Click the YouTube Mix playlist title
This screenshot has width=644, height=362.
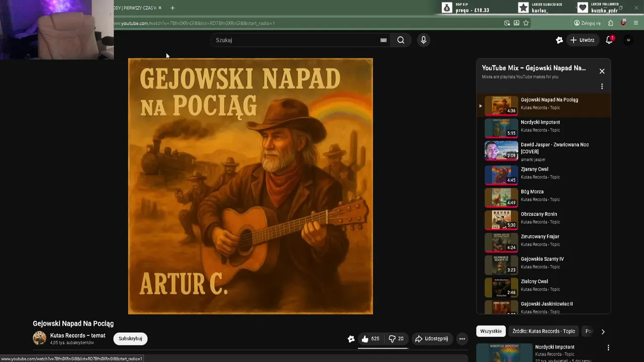(x=534, y=68)
